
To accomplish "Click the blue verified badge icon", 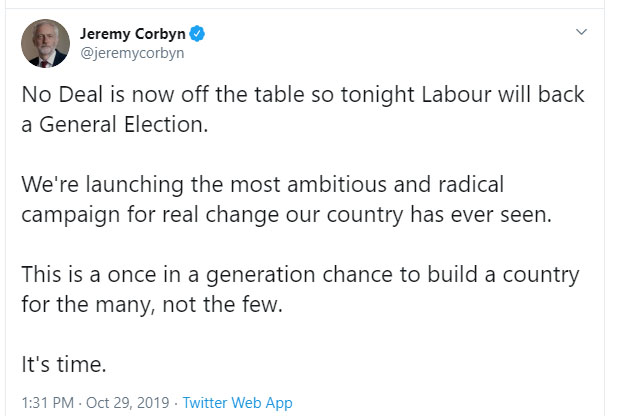I will tap(199, 35).
